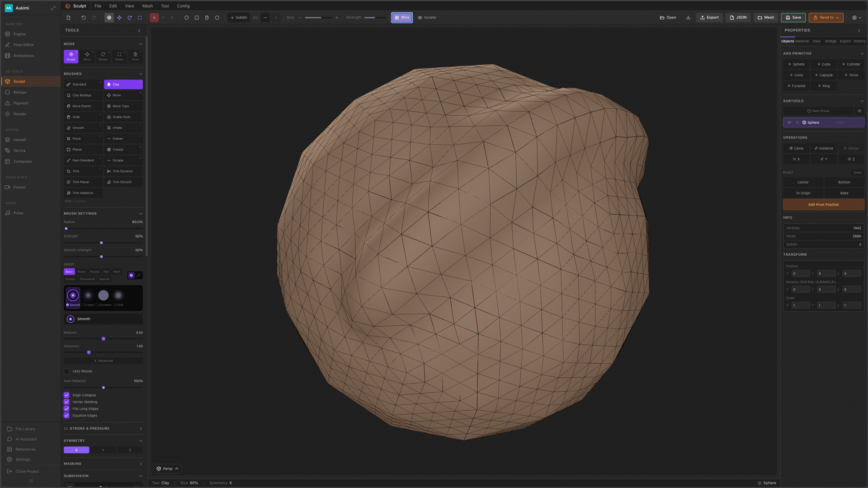Viewport: 868px width, 488px height.
Task: Open the Persp view dropdown
Action: [167, 469]
